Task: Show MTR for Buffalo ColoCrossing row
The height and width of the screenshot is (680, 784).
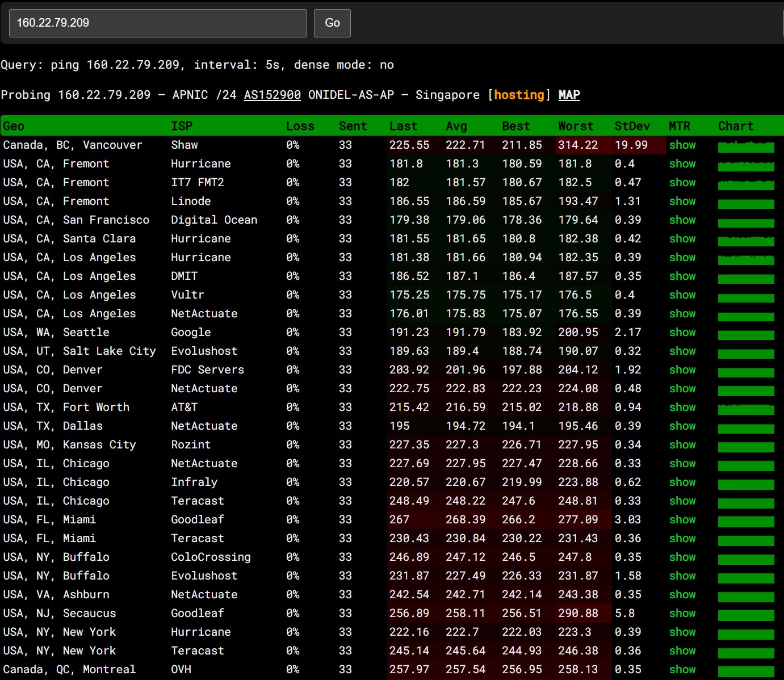Action: pyautogui.click(x=682, y=557)
